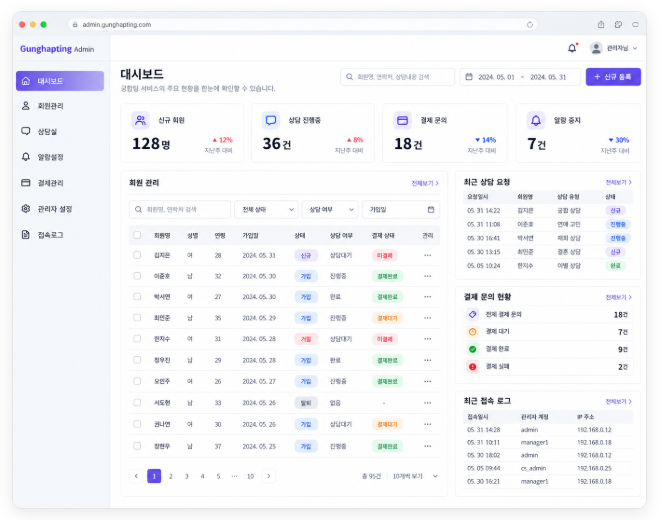This screenshot has height=520, width=664.
Task: Select 대시보드 in the sidebar
Action: pyautogui.click(x=60, y=81)
